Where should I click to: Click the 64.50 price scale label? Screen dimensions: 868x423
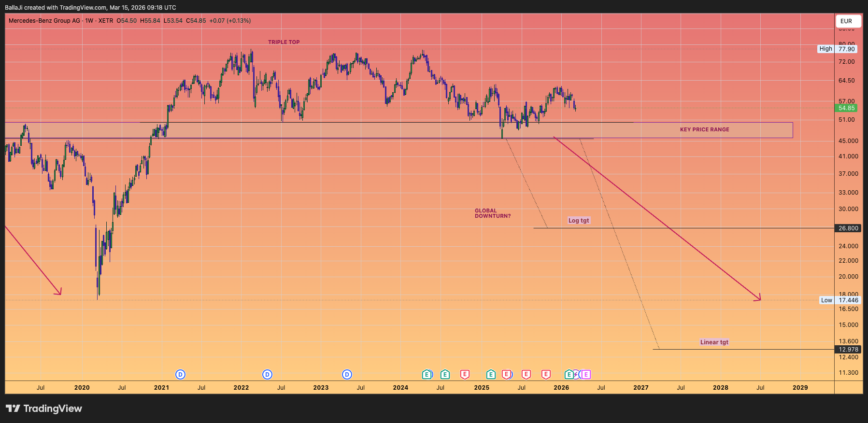[x=847, y=81]
